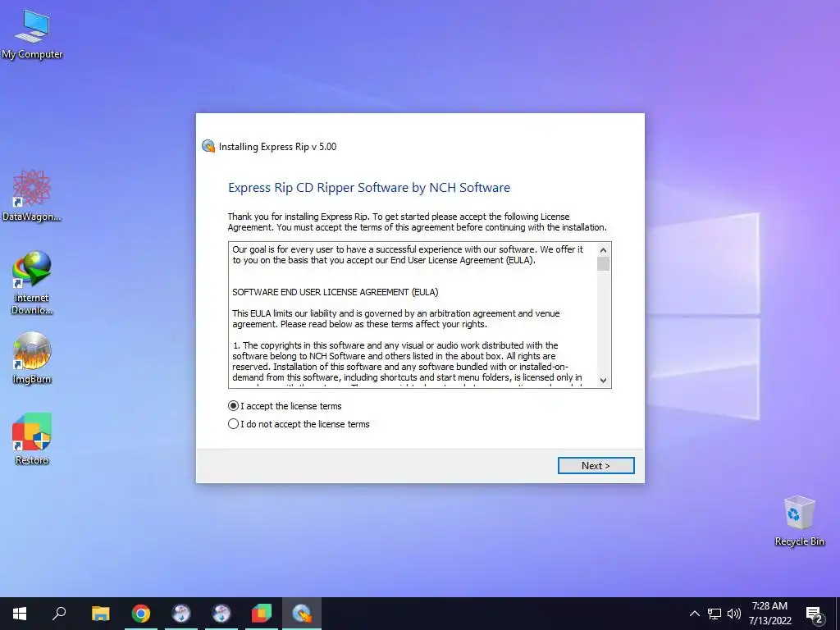Open the volume speaker tray icon

coord(734,614)
